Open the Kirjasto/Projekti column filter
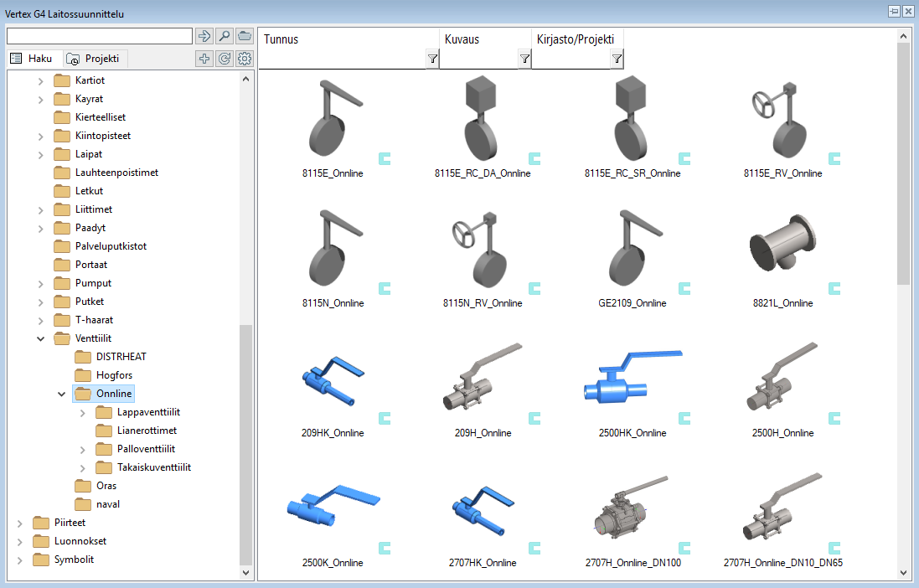 617,59
